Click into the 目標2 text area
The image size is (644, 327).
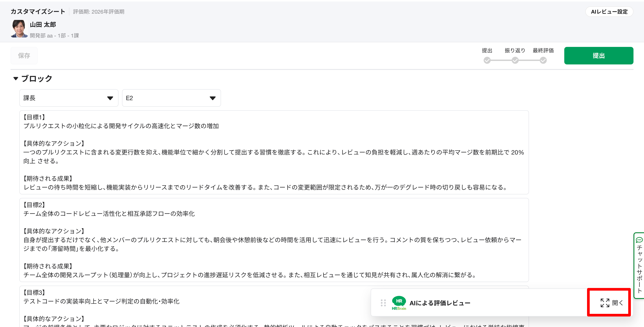[274, 240]
